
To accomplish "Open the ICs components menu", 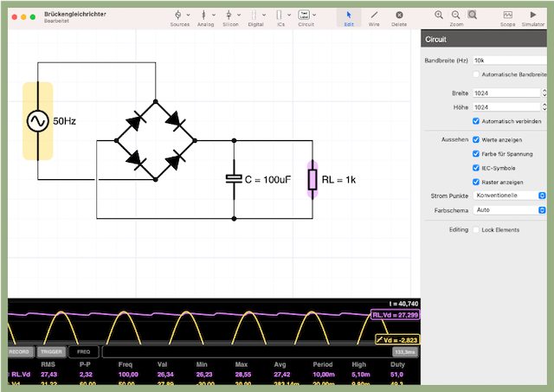I will (x=280, y=16).
